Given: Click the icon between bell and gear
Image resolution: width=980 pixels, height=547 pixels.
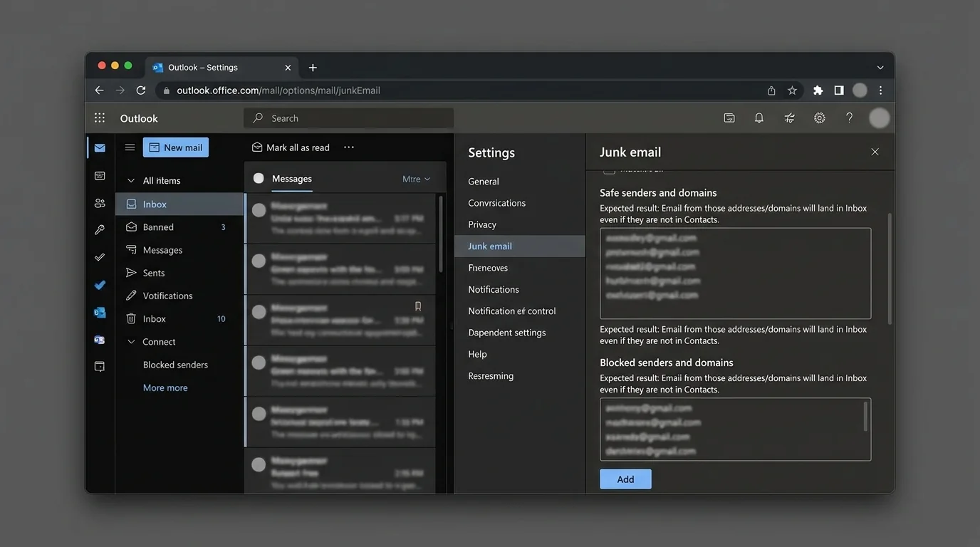Looking at the screenshot, I should click(789, 118).
